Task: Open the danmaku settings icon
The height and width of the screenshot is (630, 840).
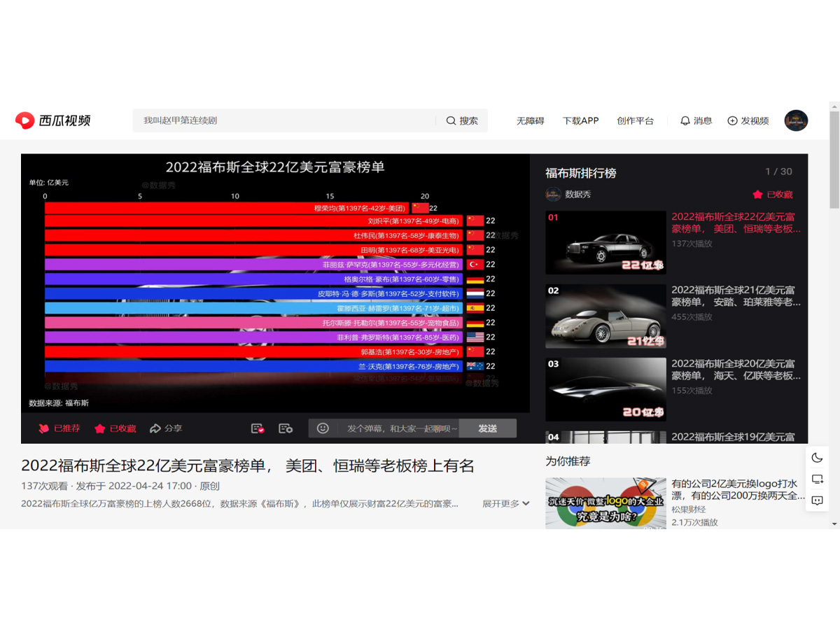Action: point(285,428)
